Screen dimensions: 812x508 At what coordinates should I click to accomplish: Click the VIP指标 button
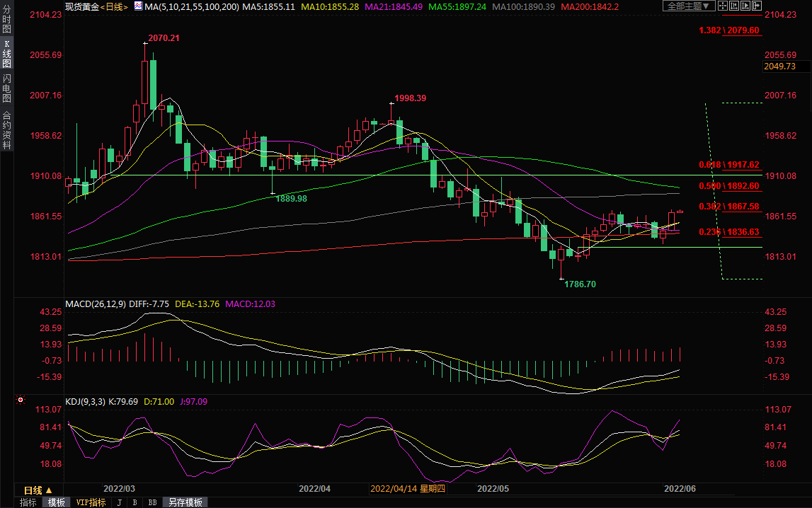91,502
